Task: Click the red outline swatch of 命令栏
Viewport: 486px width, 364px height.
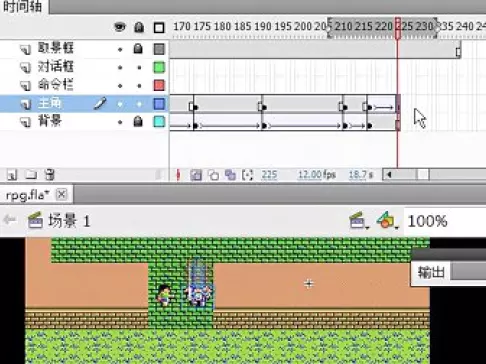Action: (x=159, y=85)
